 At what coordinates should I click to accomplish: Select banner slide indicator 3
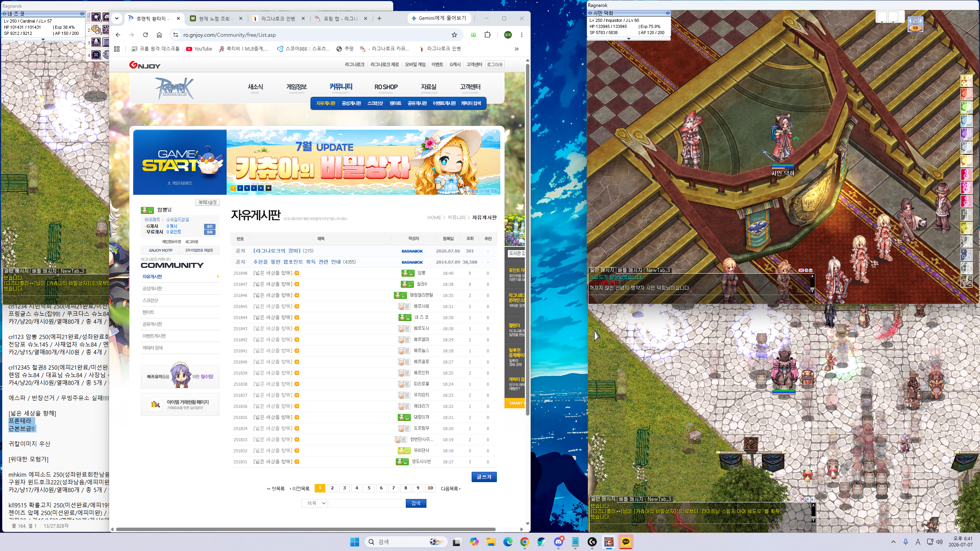point(247,188)
